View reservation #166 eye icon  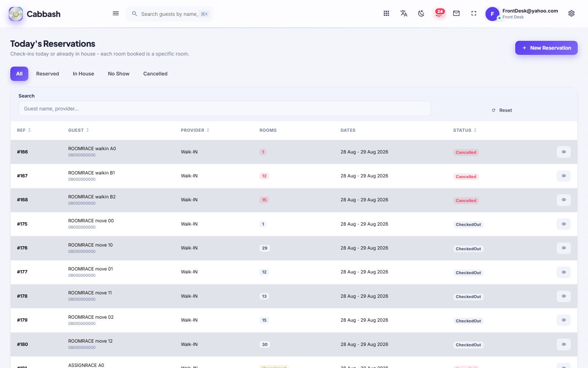coord(564,152)
